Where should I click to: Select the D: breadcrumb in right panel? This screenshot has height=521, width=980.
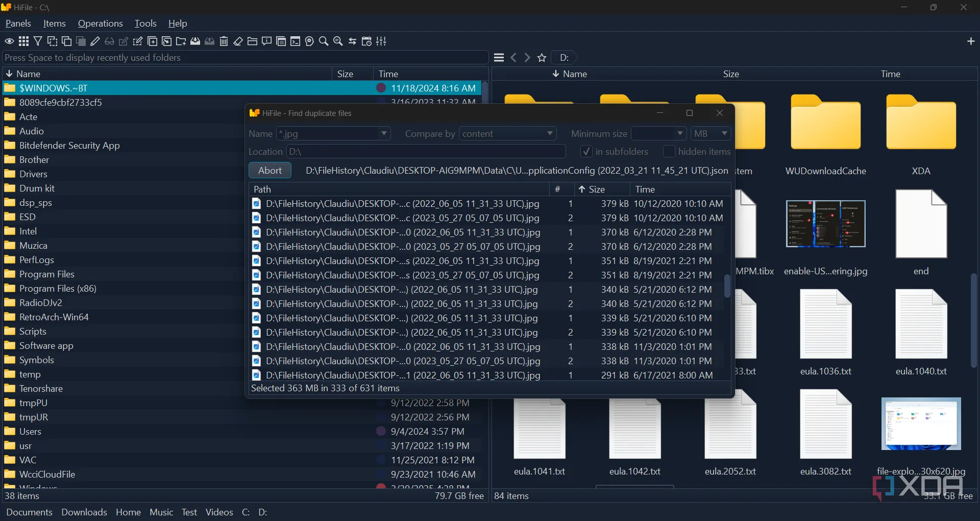[564, 58]
